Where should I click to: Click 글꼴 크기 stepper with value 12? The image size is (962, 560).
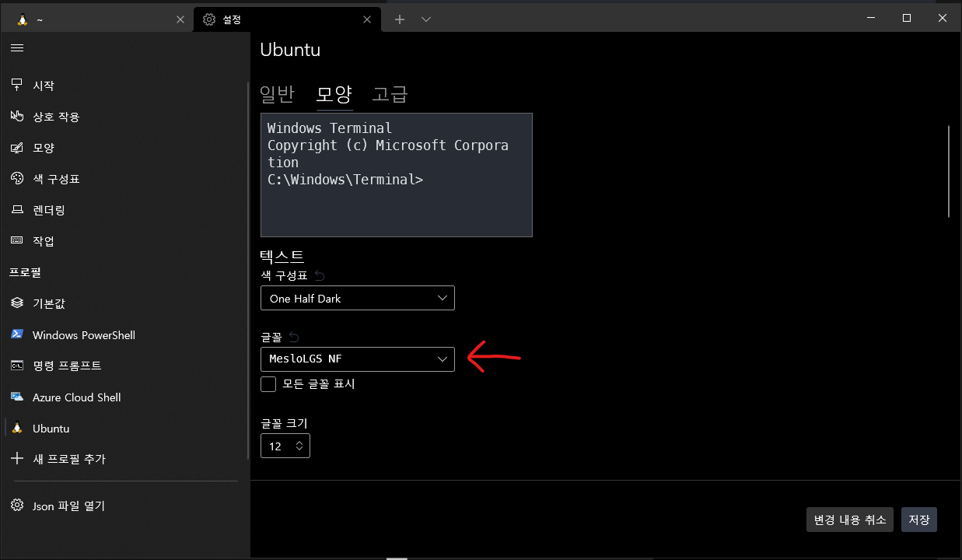[285, 446]
